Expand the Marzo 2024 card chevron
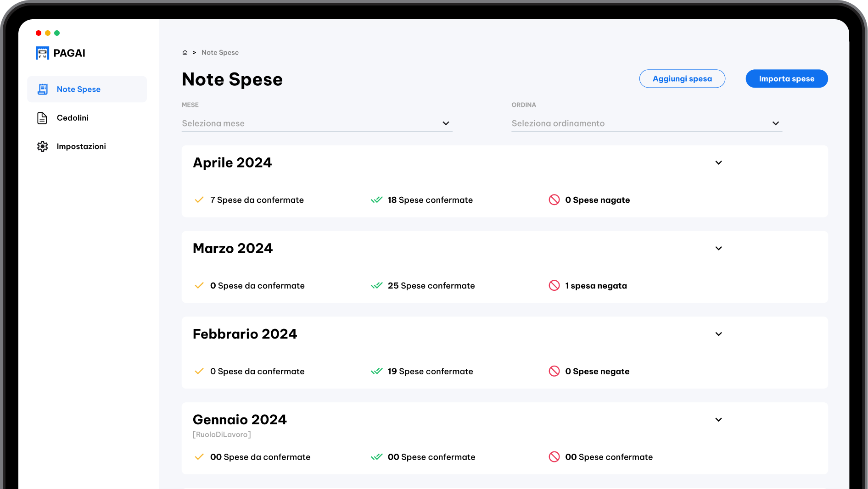The image size is (868, 489). click(719, 249)
